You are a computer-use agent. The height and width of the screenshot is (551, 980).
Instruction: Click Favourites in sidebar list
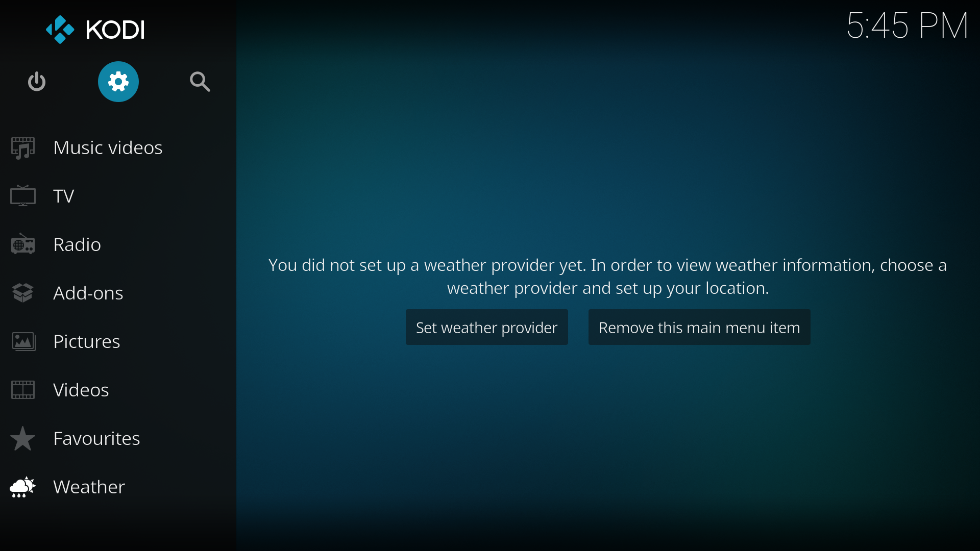coord(96,438)
